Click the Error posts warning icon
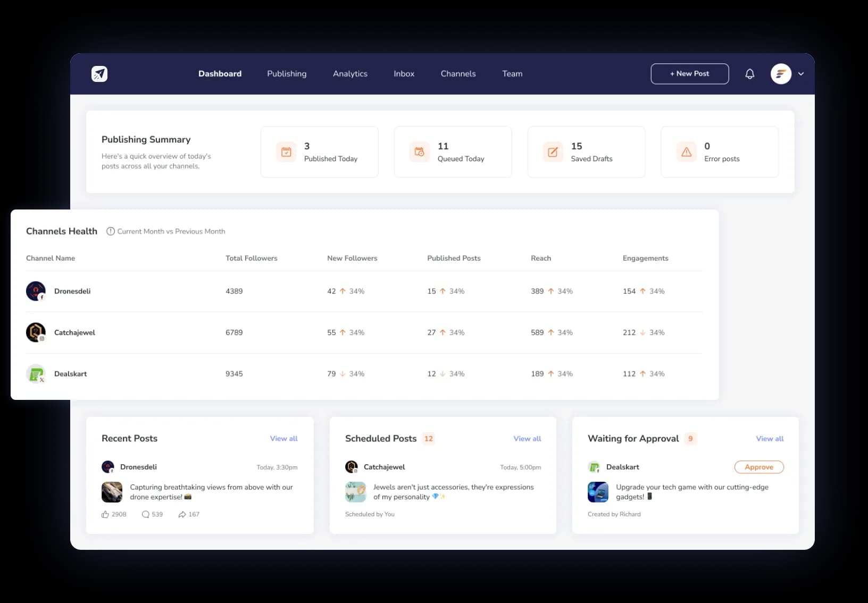The width and height of the screenshot is (868, 603). pyautogui.click(x=686, y=152)
